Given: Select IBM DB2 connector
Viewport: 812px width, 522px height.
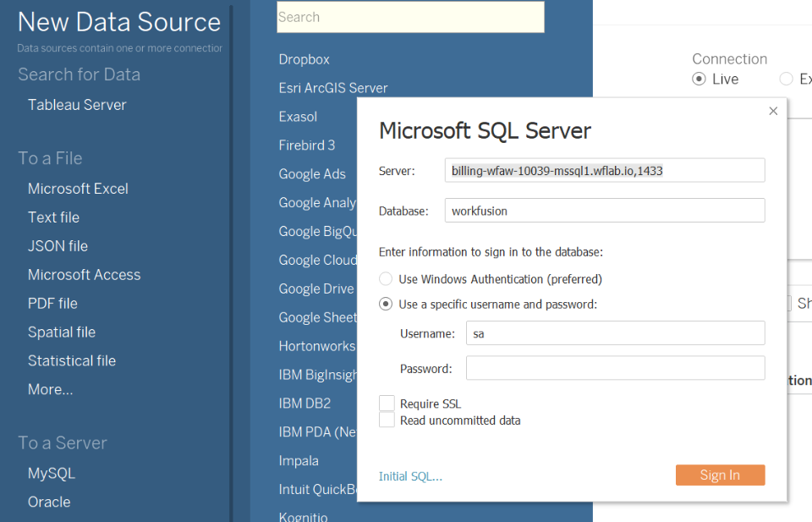Looking at the screenshot, I should [304, 404].
